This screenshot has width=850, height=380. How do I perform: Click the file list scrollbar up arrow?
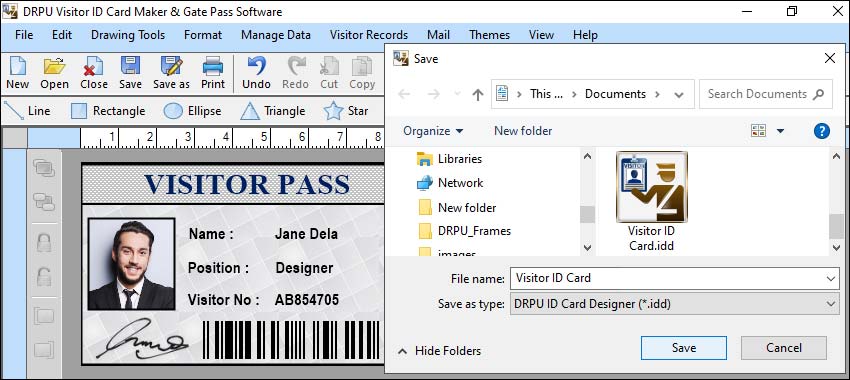(x=836, y=157)
